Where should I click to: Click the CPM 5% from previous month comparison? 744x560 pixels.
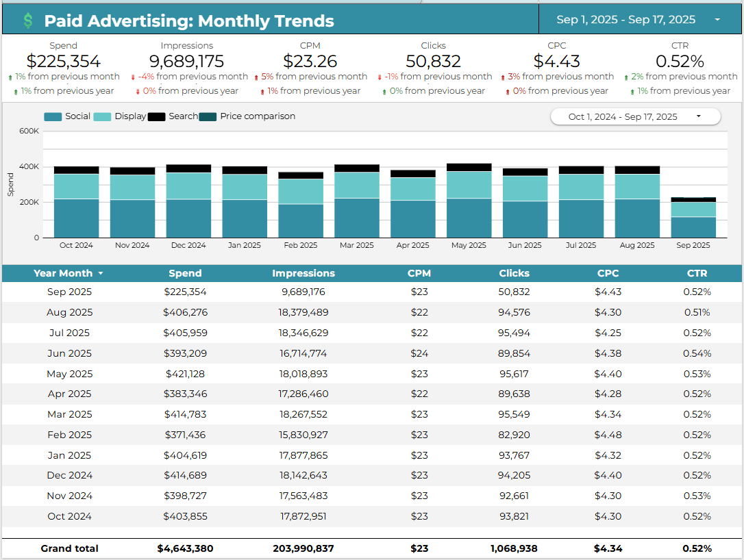click(310, 77)
